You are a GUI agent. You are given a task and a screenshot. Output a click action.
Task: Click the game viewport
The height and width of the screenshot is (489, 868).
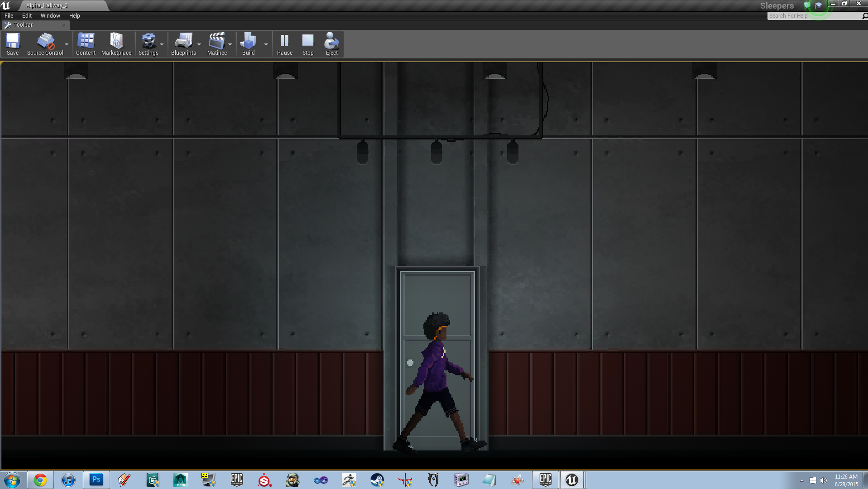click(434, 266)
